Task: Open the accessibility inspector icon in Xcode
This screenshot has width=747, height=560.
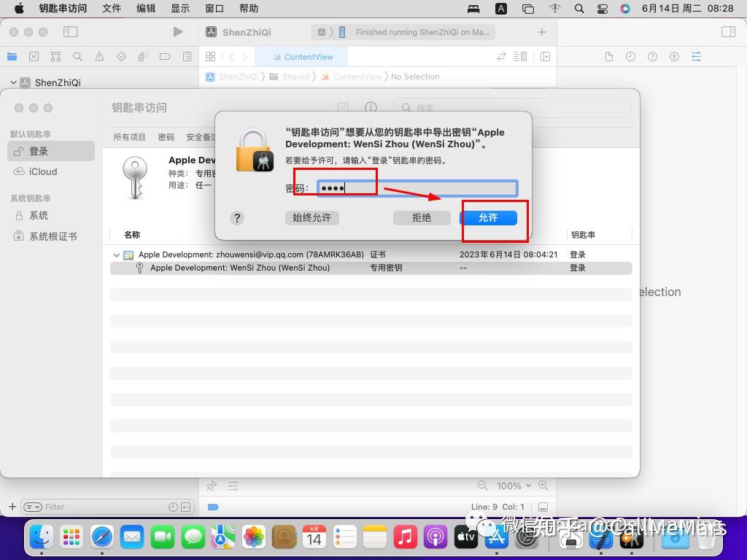Action: click(674, 57)
